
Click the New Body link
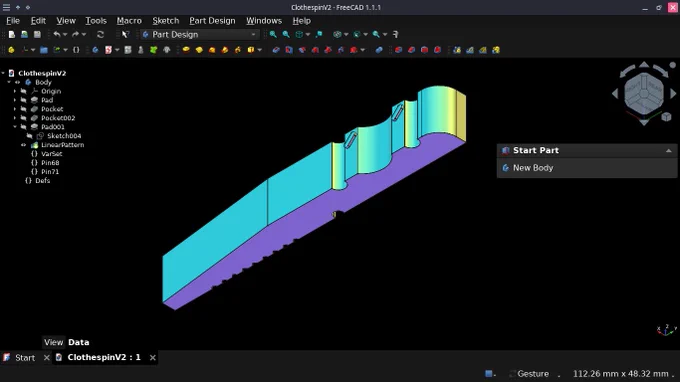533,168
